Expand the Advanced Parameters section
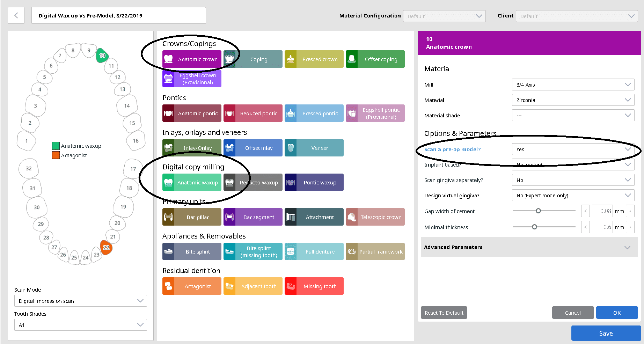 [x=529, y=247]
